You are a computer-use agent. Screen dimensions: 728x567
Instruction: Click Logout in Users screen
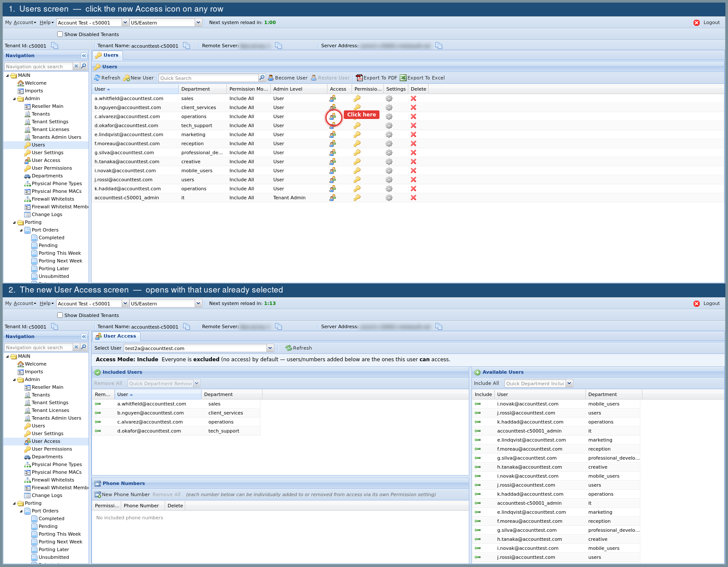707,22
